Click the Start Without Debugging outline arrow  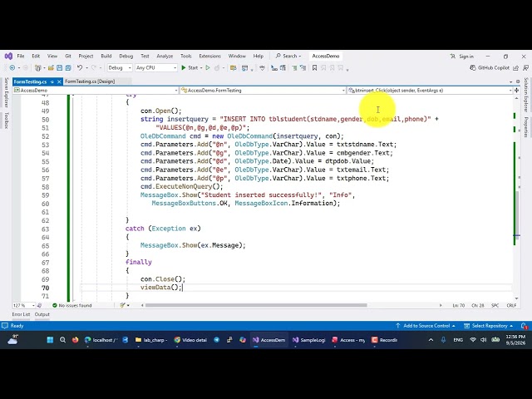(208, 68)
